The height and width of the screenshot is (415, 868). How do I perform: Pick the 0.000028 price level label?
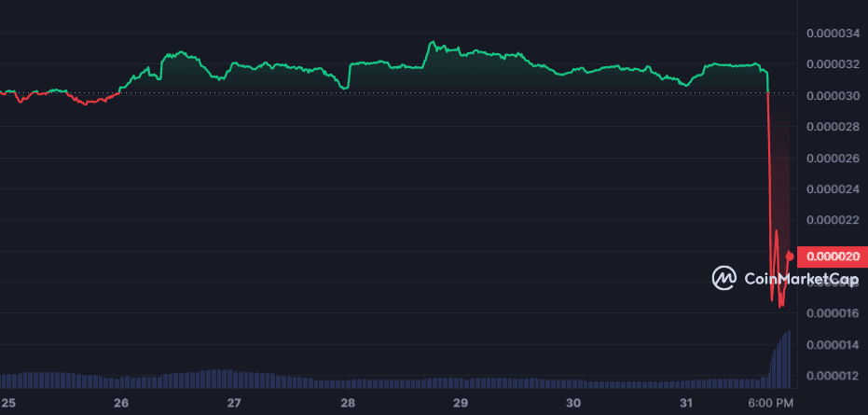[833, 127]
